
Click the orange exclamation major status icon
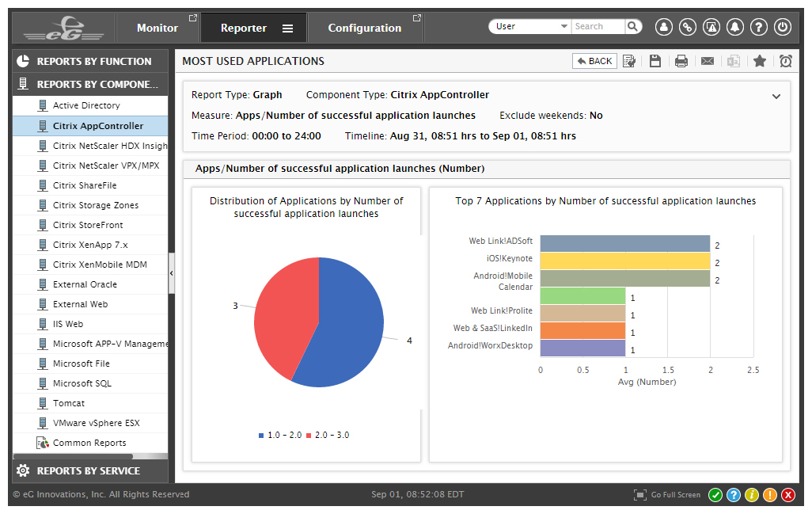770,495
